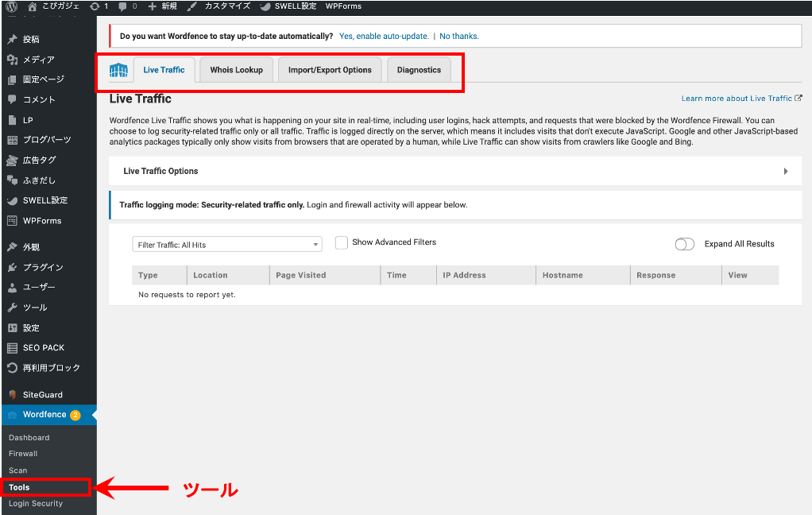The width and height of the screenshot is (812, 515).
Task: Click the updates icon in admin bar
Action: coord(95,6)
